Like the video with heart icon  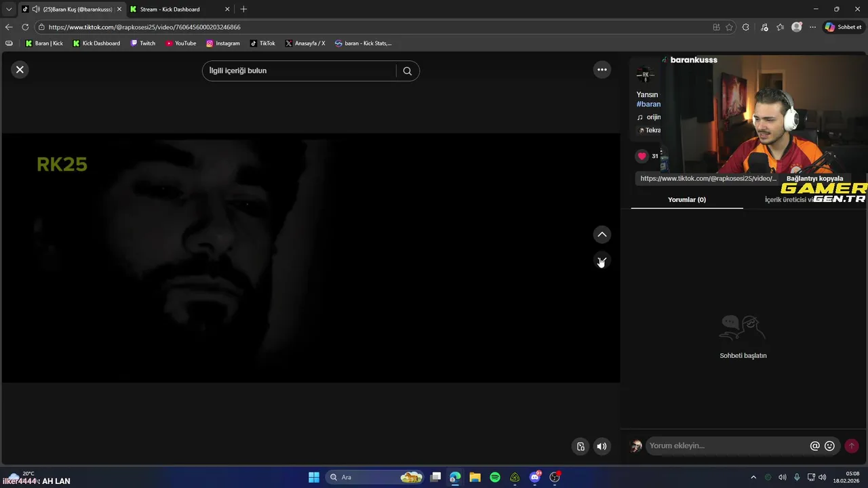(642, 156)
